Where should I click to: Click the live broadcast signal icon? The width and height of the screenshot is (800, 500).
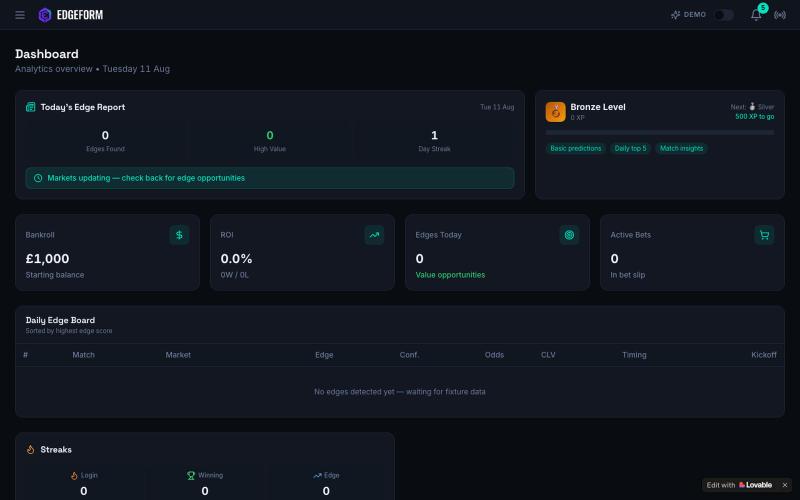780,15
